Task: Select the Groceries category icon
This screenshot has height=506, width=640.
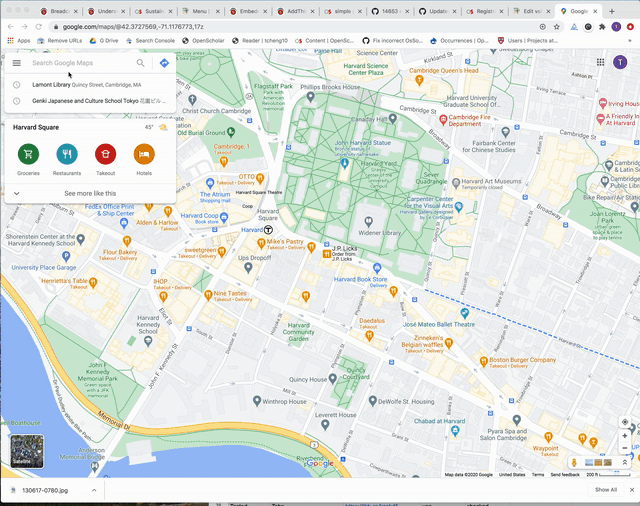Action: [28, 154]
